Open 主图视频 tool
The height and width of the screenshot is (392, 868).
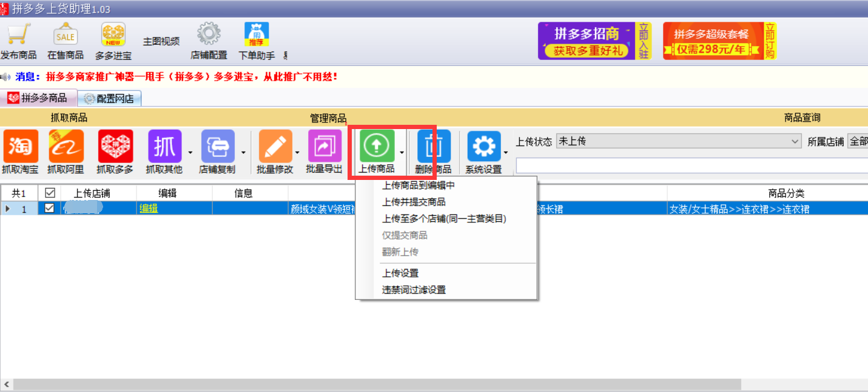click(161, 41)
